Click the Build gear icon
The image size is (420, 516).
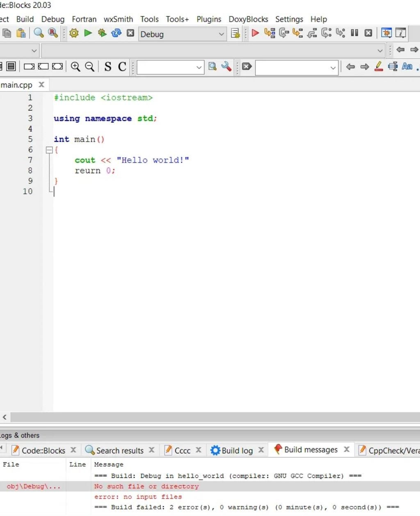coord(74,33)
